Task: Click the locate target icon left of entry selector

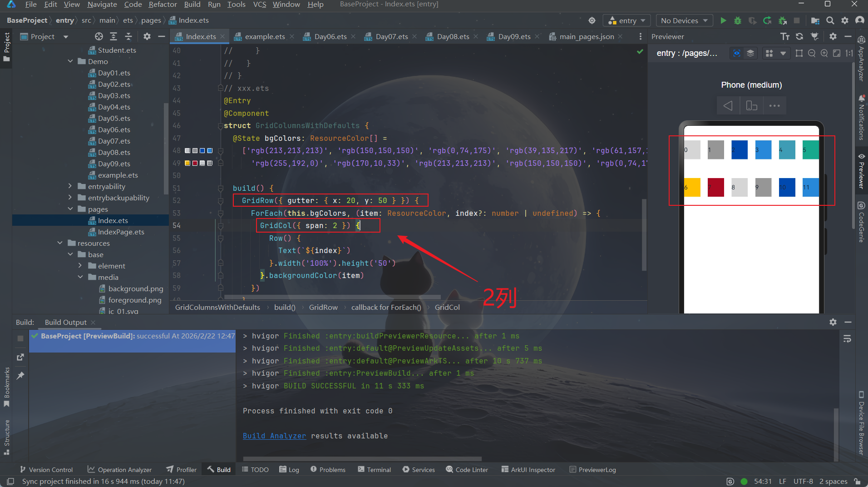Action: tap(592, 20)
